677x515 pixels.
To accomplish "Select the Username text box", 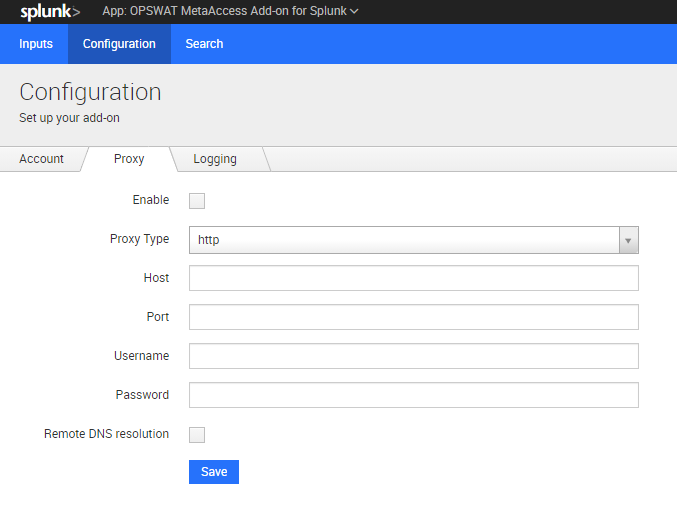I will [x=414, y=356].
